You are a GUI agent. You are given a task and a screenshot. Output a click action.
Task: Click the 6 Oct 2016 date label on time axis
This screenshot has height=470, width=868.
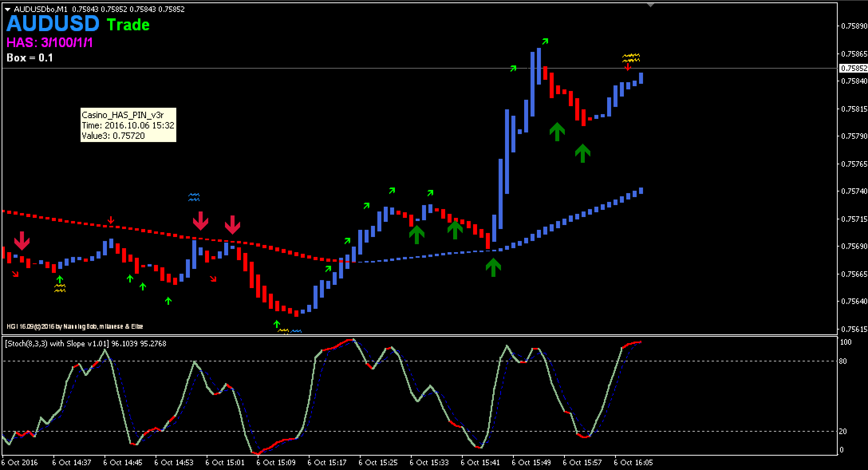pos(20,463)
